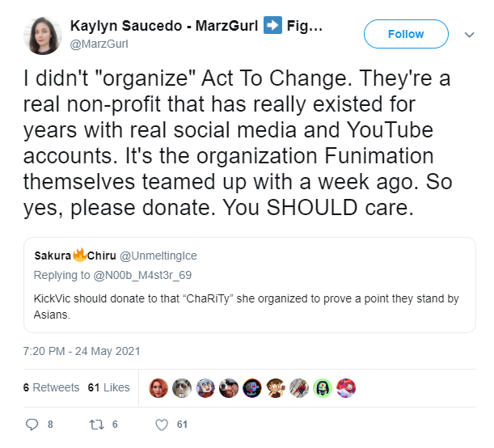
Task: View the 61 Likes list
Action: pyautogui.click(x=108, y=387)
